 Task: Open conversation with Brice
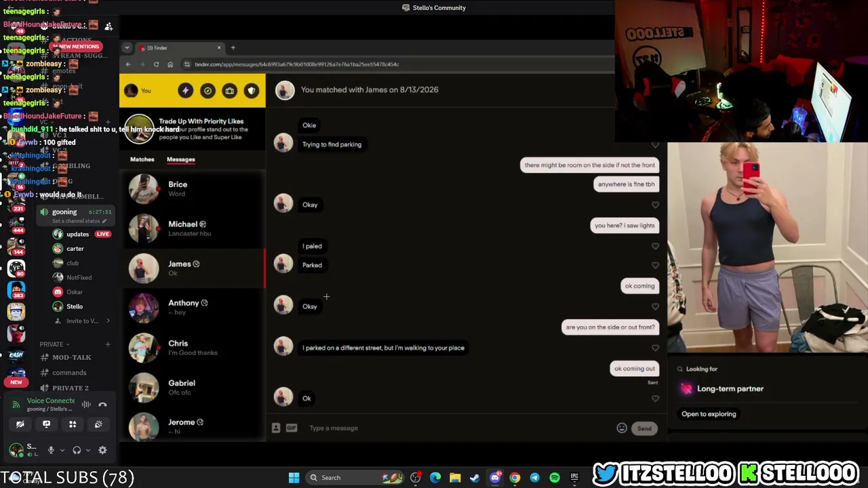coord(193,188)
